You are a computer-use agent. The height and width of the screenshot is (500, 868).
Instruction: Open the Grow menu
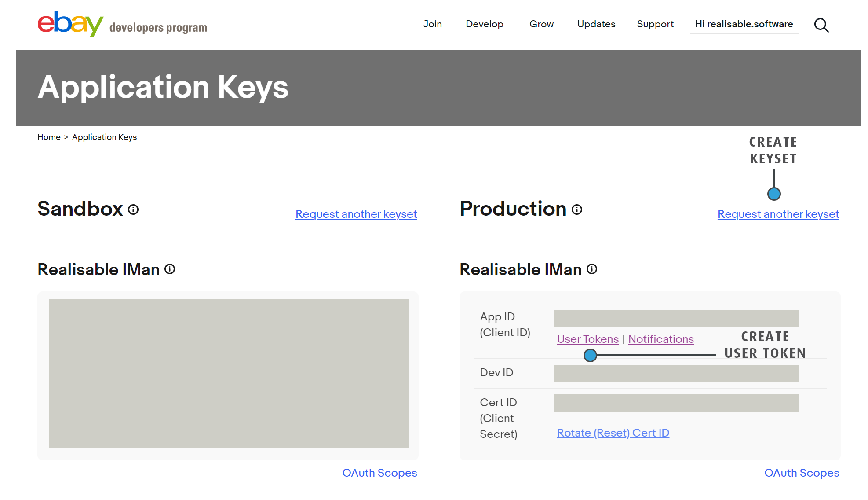point(541,24)
